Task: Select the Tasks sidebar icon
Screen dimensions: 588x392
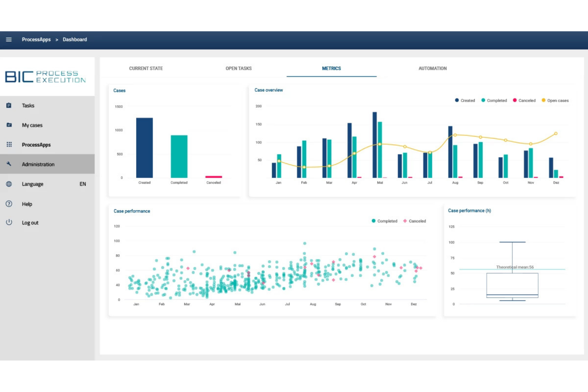Action: 9,105
